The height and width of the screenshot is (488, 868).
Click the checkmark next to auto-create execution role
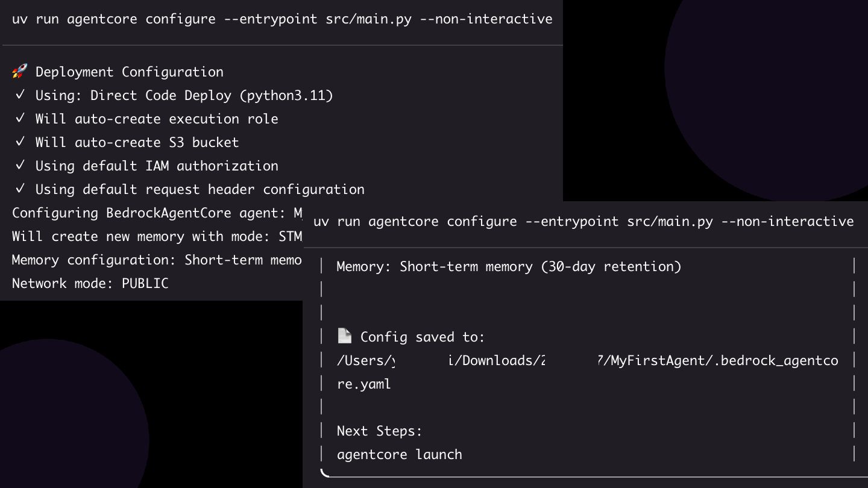[x=20, y=118]
